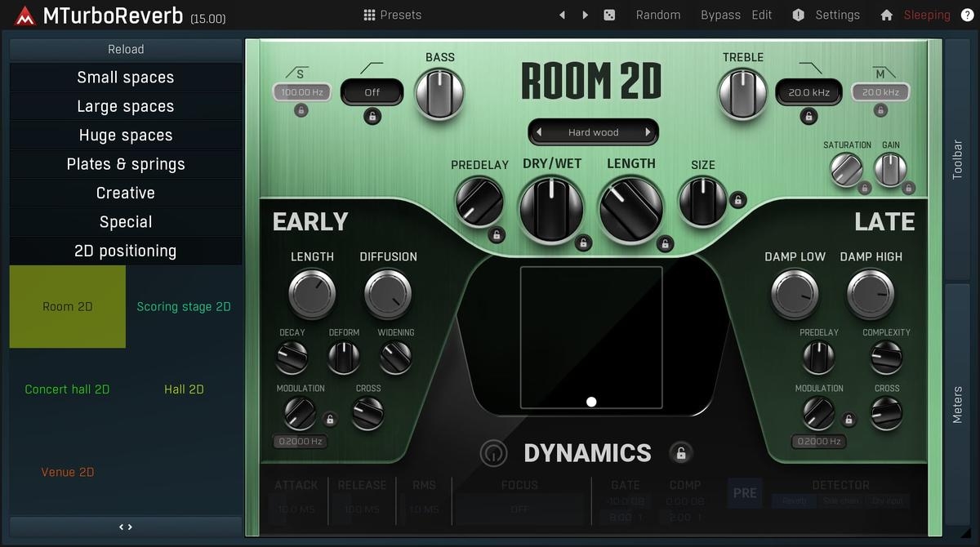Click the help question mark icon
Image resolution: width=980 pixels, height=547 pixels.
pyautogui.click(x=967, y=15)
